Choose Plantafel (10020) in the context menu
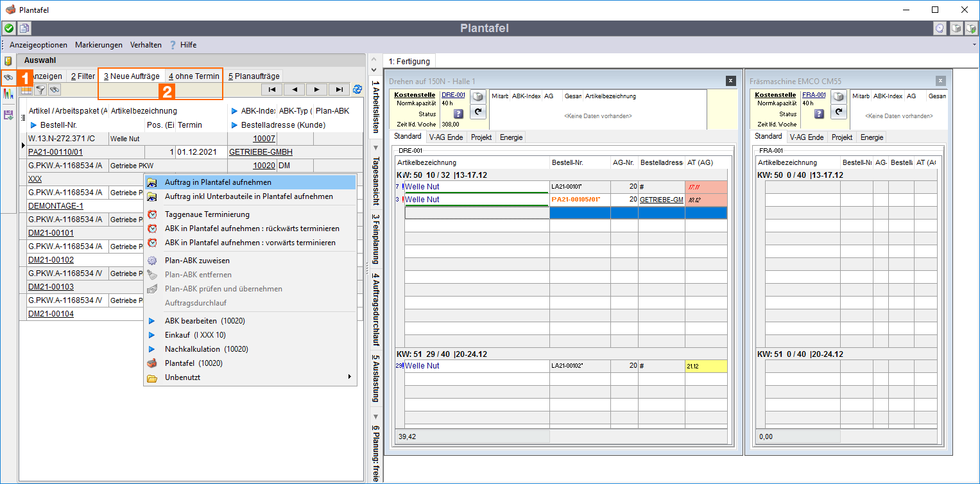This screenshot has width=980, height=484. click(250, 363)
